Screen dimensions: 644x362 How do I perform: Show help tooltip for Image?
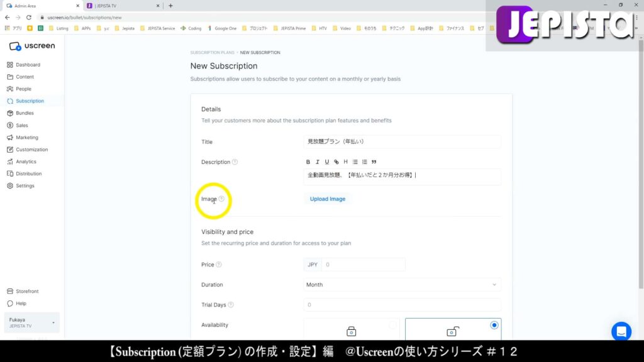pyautogui.click(x=221, y=199)
